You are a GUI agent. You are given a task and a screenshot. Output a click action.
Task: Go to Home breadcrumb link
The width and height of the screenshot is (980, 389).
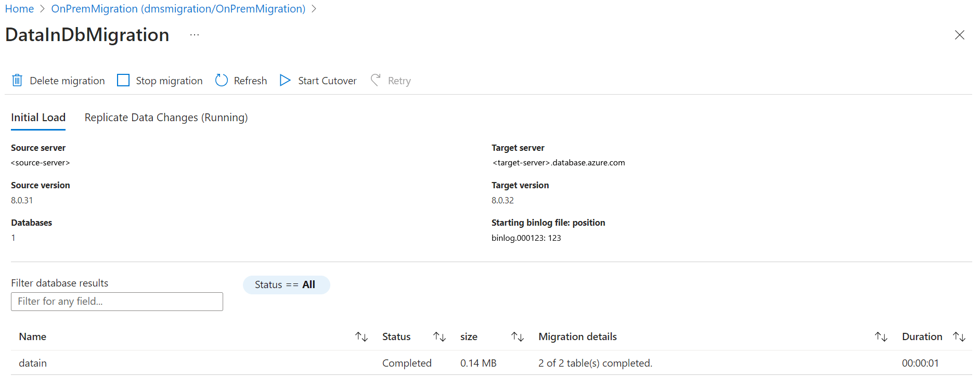tap(19, 9)
